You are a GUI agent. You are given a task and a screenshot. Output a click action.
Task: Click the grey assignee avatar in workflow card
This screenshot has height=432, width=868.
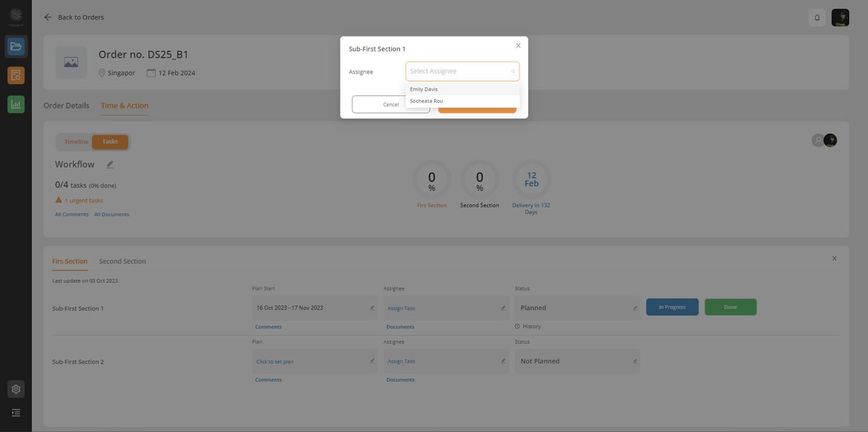[x=818, y=140]
